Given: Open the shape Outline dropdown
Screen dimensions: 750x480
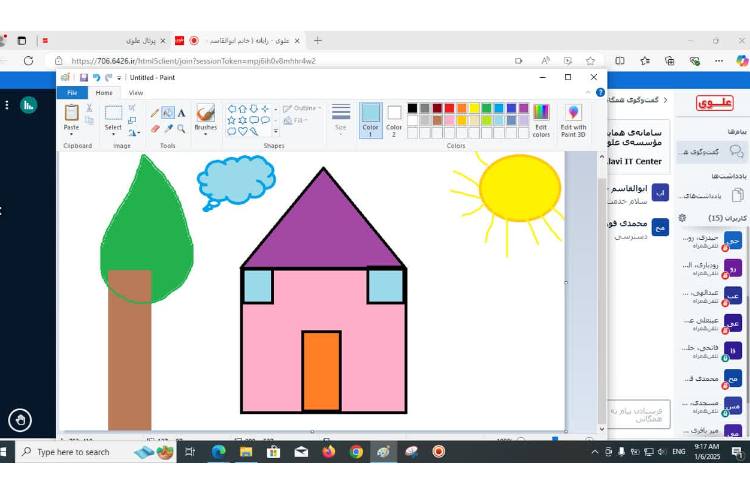Looking at the screenshot, I should click(x=303, y=109).
